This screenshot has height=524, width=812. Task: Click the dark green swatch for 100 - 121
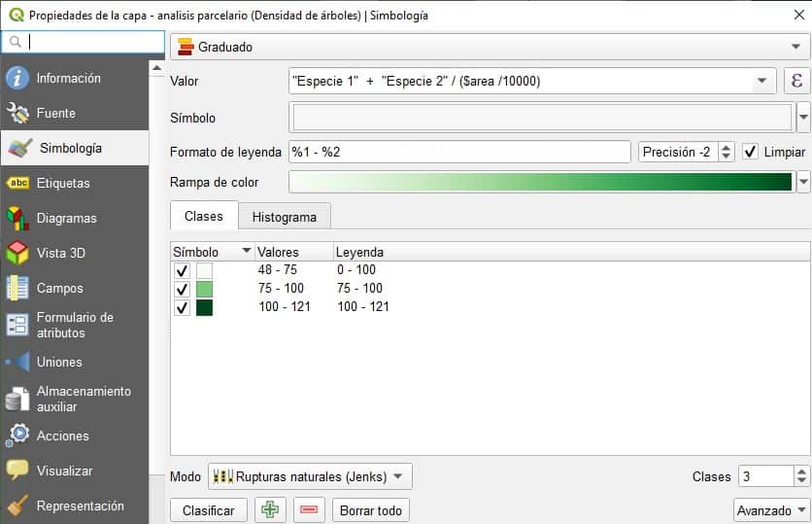pyautogui.click(x=205, y=308)
